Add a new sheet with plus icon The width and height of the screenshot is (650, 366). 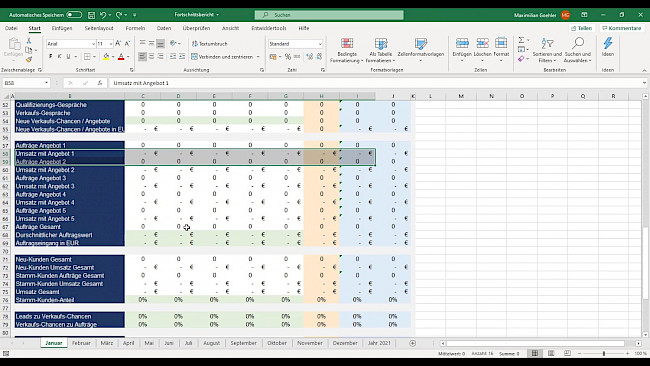click(412, 343)
